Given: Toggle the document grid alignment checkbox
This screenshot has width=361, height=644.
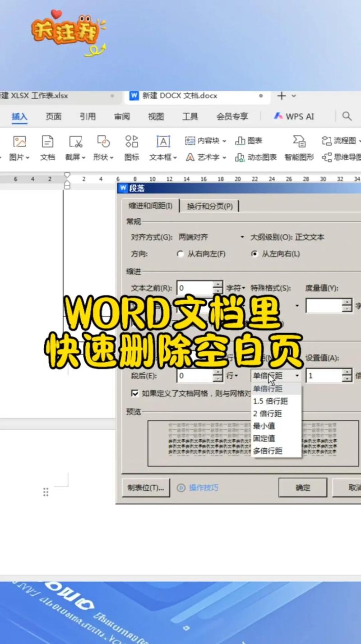Looking at the screenshot, I should [134, 393].
